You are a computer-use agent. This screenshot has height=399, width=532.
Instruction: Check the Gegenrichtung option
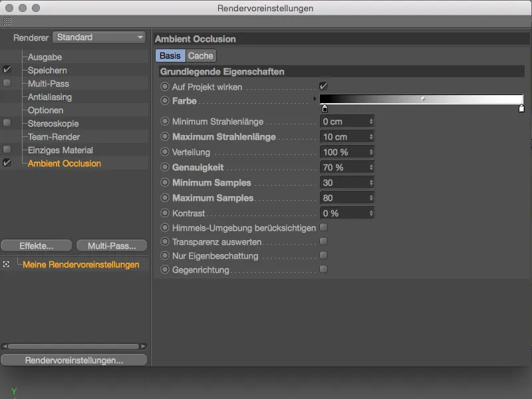(x=323, y=269)
